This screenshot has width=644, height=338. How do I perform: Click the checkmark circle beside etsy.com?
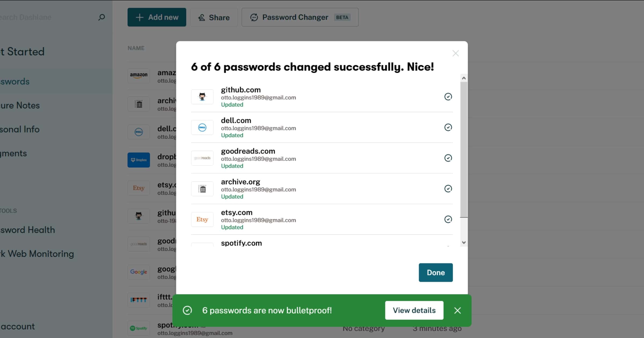coord(448,219)
